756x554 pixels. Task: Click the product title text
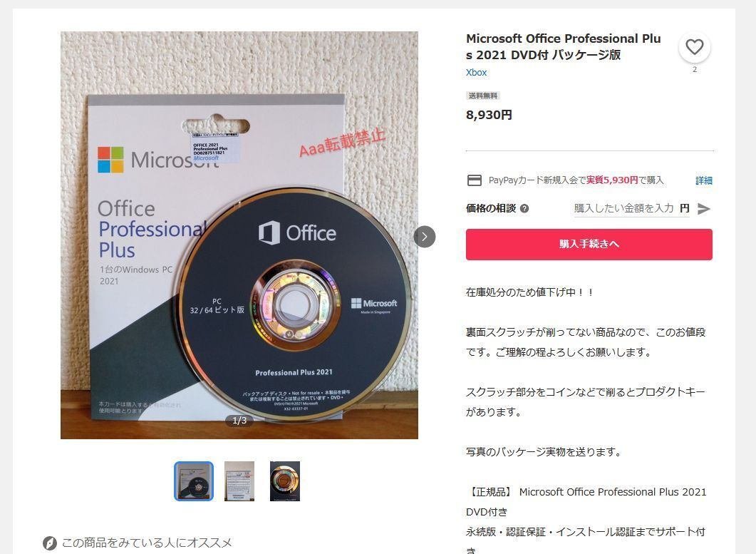tap(563, 47)
